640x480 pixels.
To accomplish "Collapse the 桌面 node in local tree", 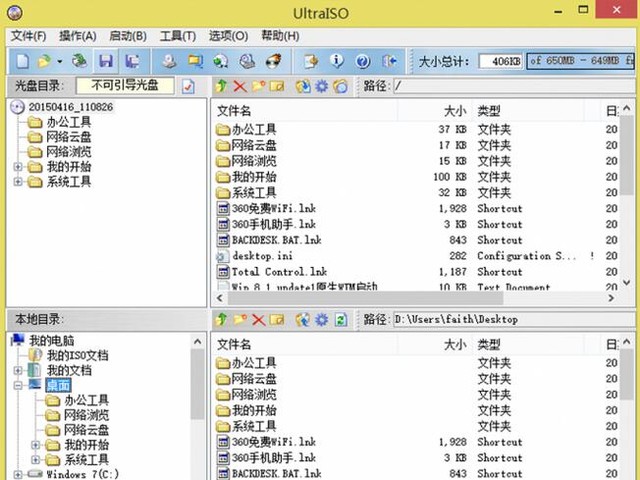I will 18,385.
